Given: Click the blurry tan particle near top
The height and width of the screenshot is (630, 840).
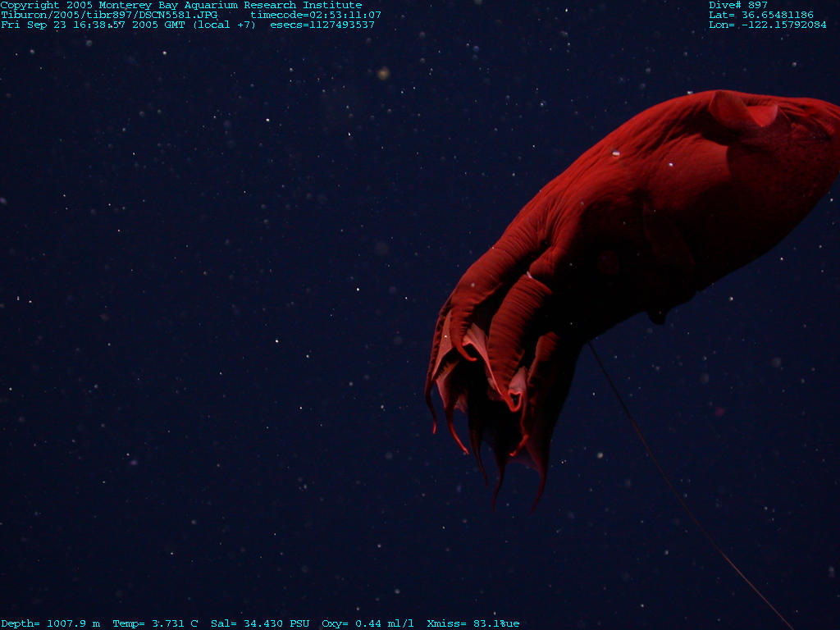Looking at the screenshot, I should click(x=383, y=73).
